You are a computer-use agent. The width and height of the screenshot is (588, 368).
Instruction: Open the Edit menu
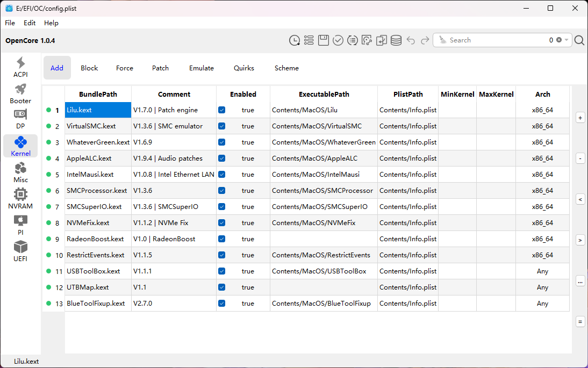pyautogui.click(x=30, y=23)
